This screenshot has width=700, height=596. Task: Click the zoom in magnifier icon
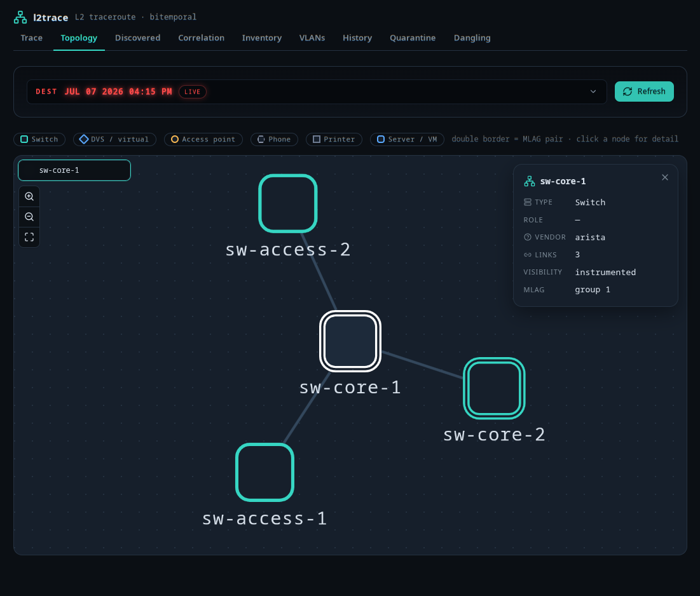click(29, 196)
